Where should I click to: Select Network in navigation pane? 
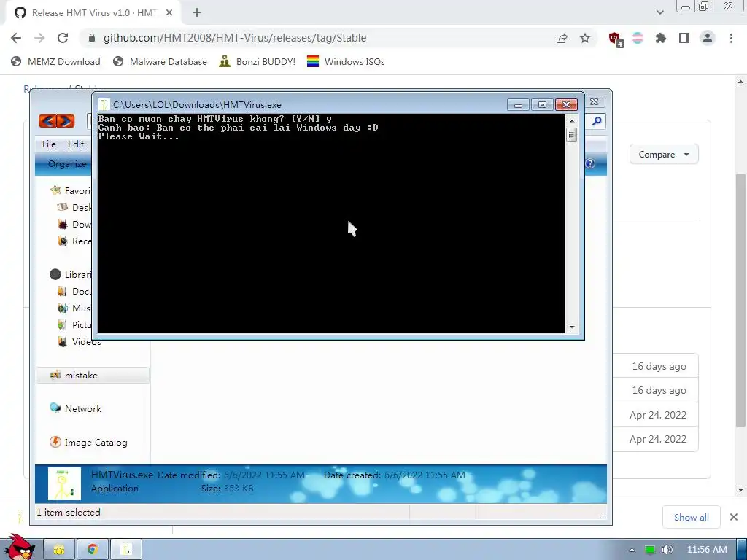click(76, 408)
